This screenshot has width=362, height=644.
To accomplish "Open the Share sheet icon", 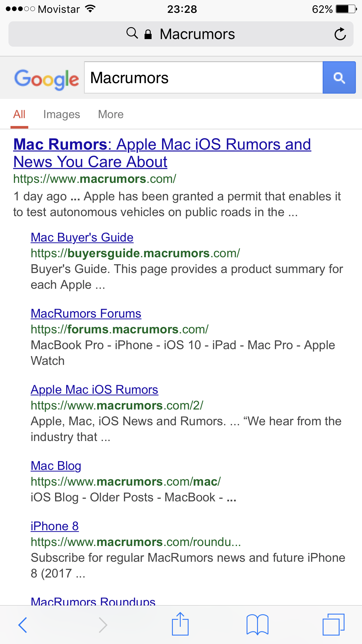I will click(180, 624).
